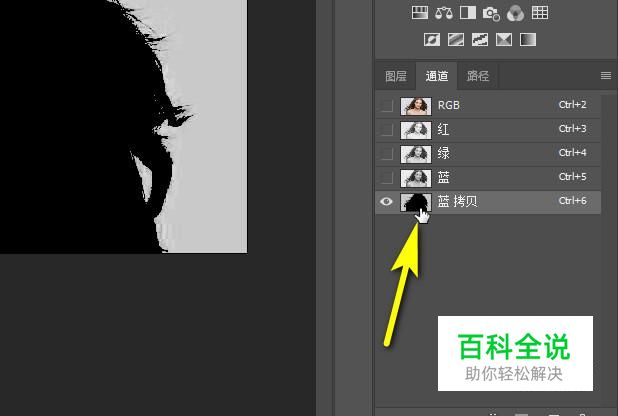Click the Ctrl+5 shortcut label

tap(572, 177)
